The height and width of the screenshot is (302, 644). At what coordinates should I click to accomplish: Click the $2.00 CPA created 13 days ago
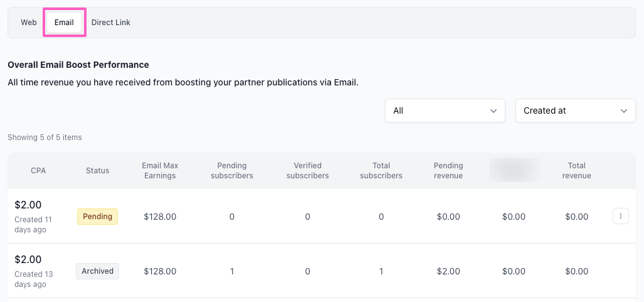pos(28,260)
